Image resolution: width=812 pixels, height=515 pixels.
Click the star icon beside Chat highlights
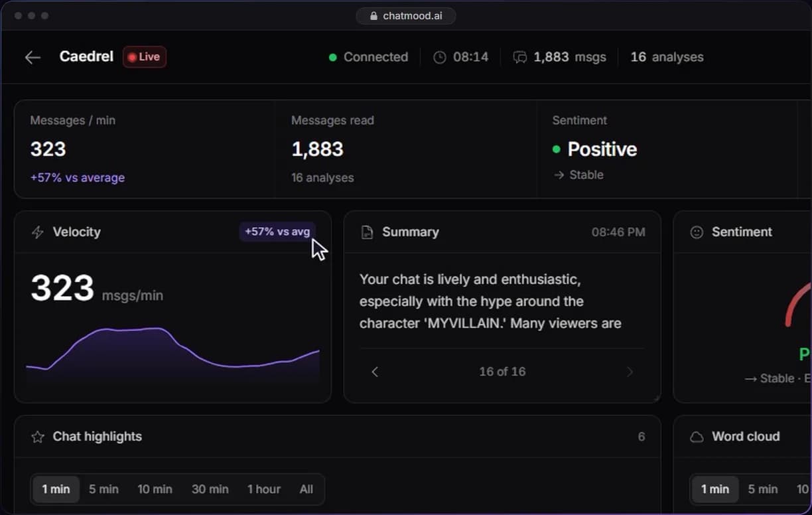click(x=38, y=437)
